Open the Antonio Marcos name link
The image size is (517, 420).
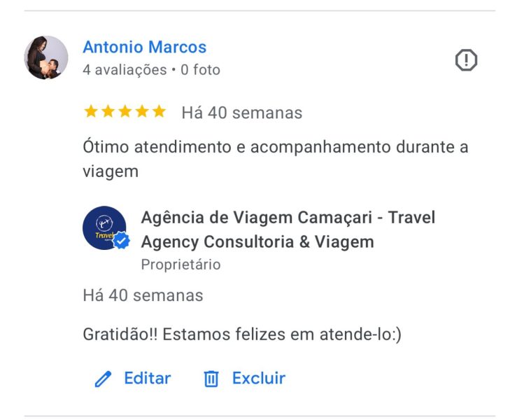click(x=144, y=47)
